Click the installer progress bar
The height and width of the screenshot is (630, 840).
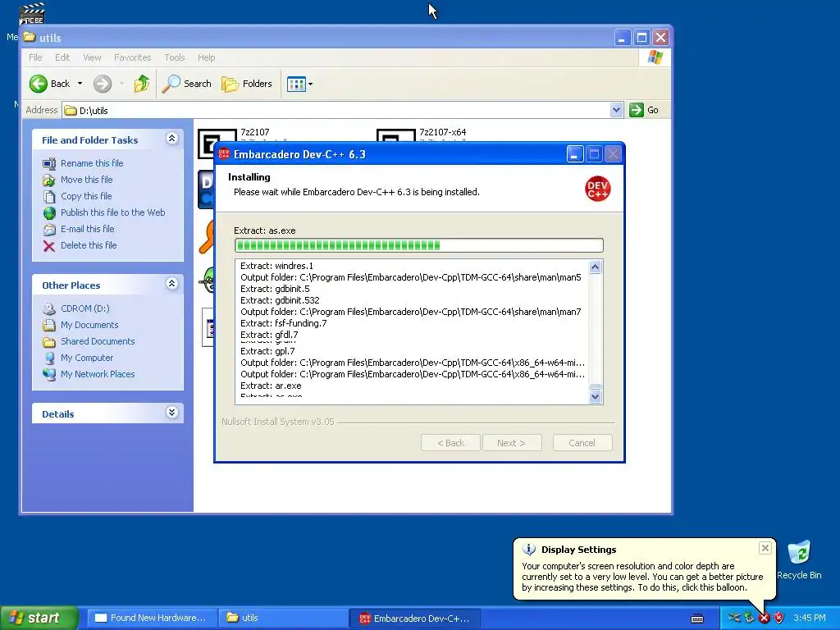click(419, 245)
